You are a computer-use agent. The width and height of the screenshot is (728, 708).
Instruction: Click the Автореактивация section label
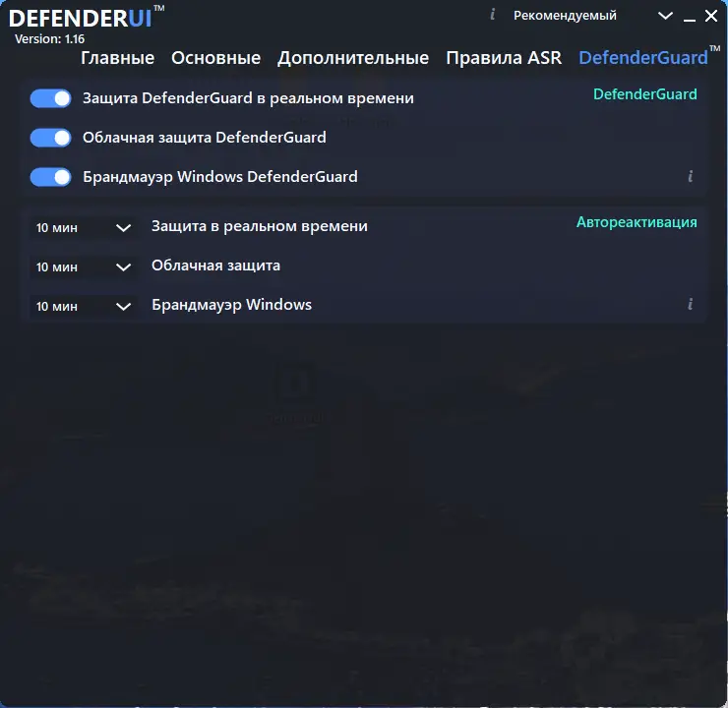click(637, 222)
